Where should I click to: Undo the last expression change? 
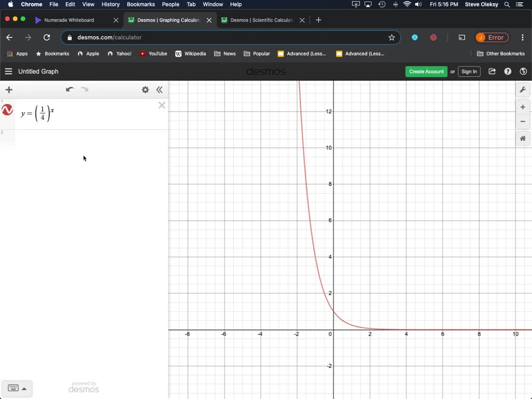pos(70,89)
